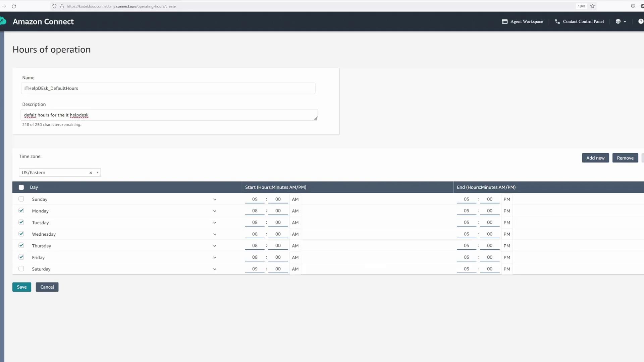
Task: Click the Remove button
Action: (x=625, y=158)
